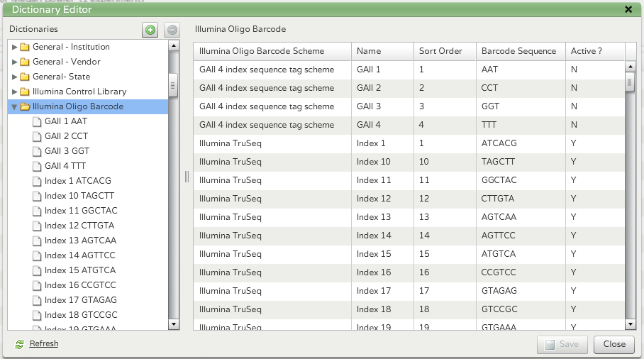This screenshot has width=644, height=359.
Task: Click the Sort Order cell 16
Action: [445, 272]
